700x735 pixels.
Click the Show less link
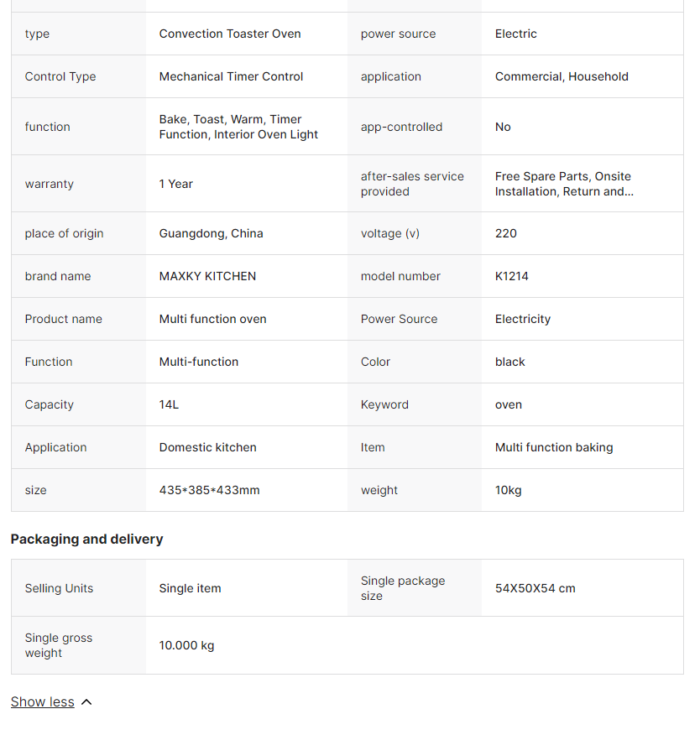click(x=42, y=702)
